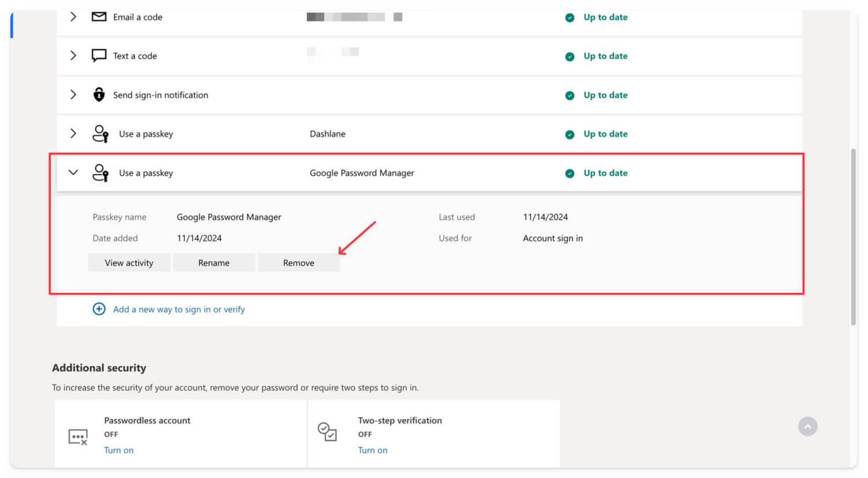
Task: Rename the Google Password Manager passkey
Action: point(214,263)
